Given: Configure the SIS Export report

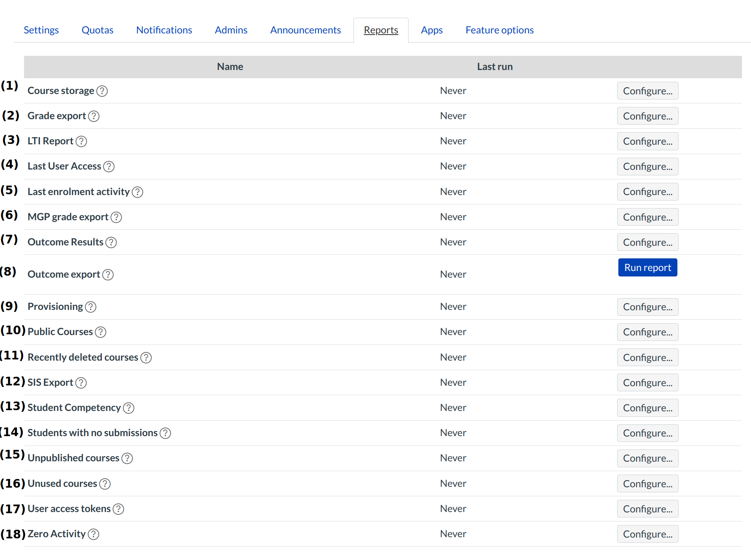Looking at the screenshot, I should point(647,382).
